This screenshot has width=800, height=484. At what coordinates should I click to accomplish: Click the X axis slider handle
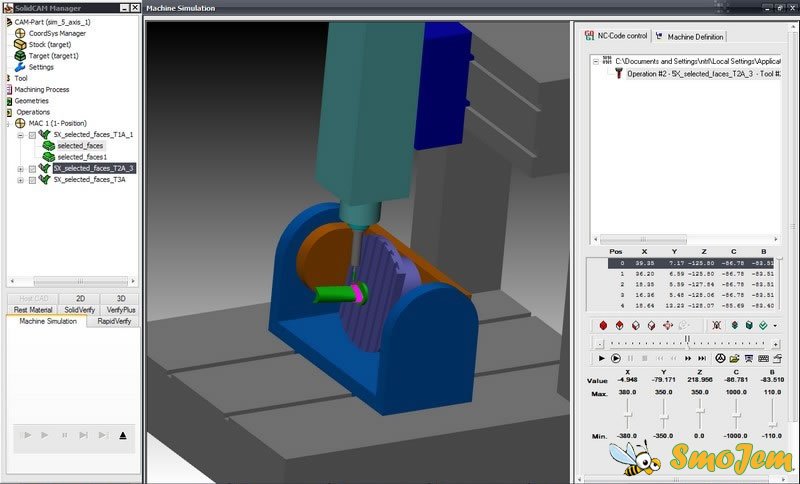(628, 415)
